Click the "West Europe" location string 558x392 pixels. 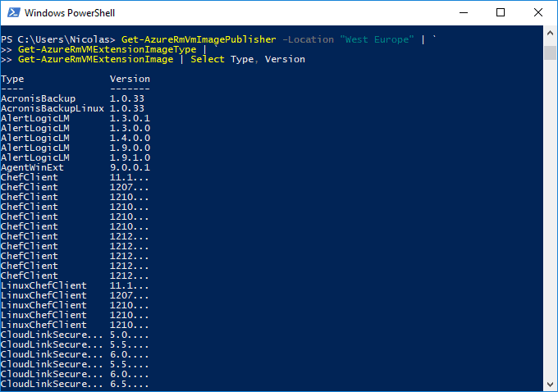(377, 39)
